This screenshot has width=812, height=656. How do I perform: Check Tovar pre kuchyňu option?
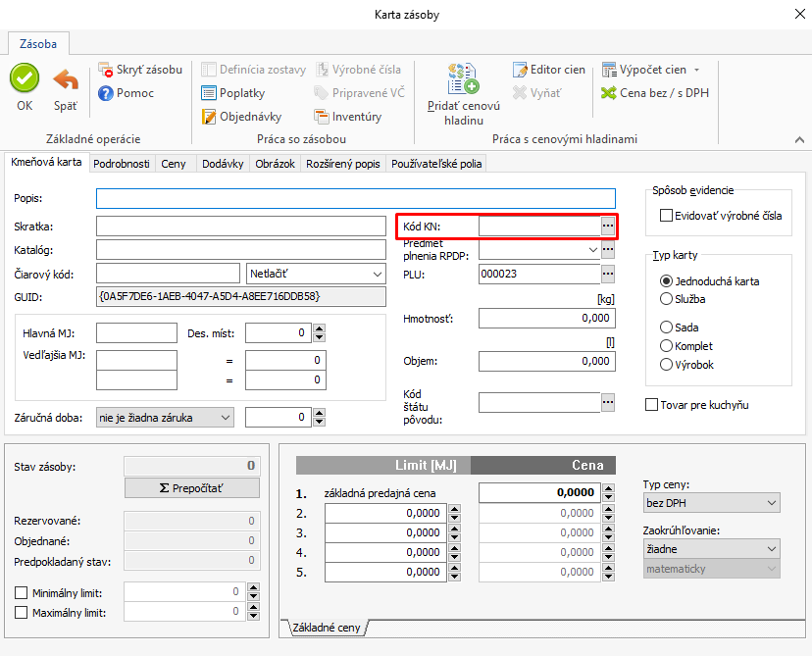coord(652,405)
